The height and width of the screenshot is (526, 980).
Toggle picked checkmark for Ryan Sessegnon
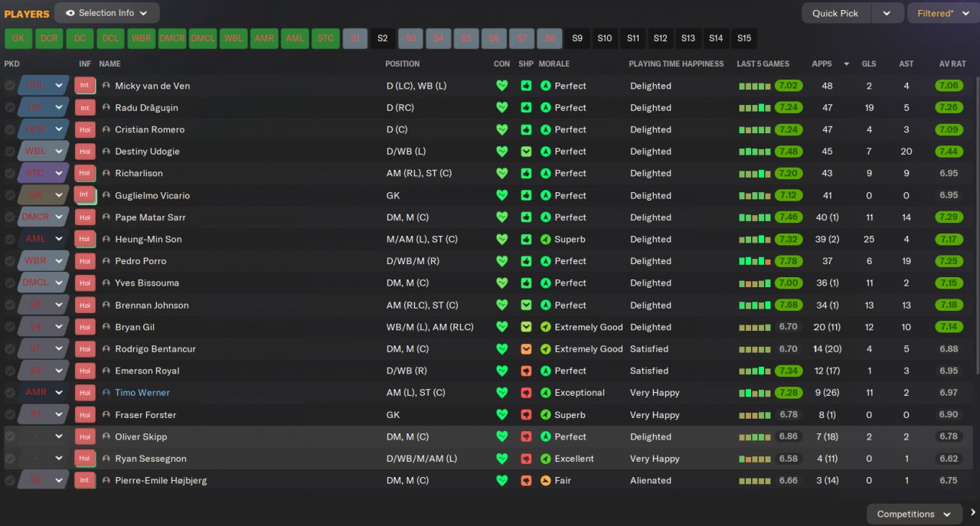pos(10,458)
